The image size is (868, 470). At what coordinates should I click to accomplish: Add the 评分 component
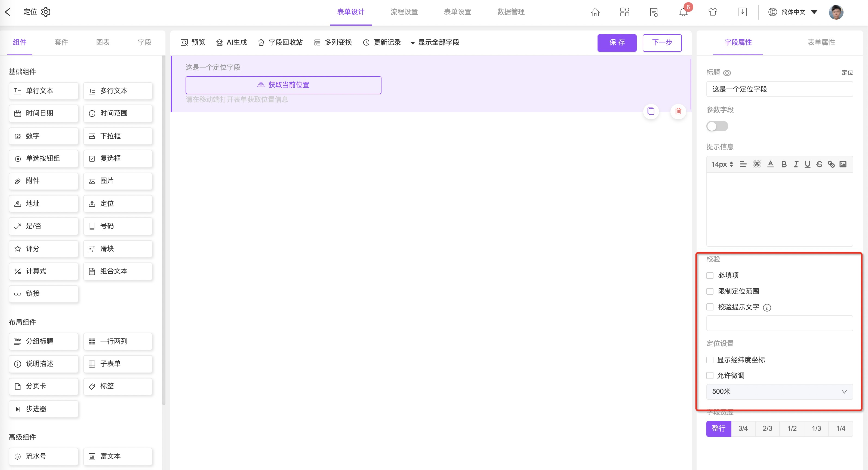44,249
